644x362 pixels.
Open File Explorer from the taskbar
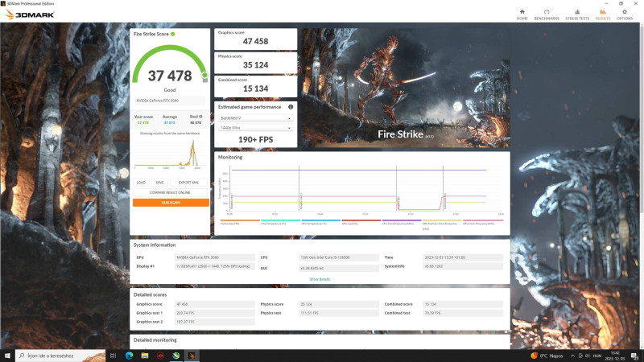[x=145, y=356]
